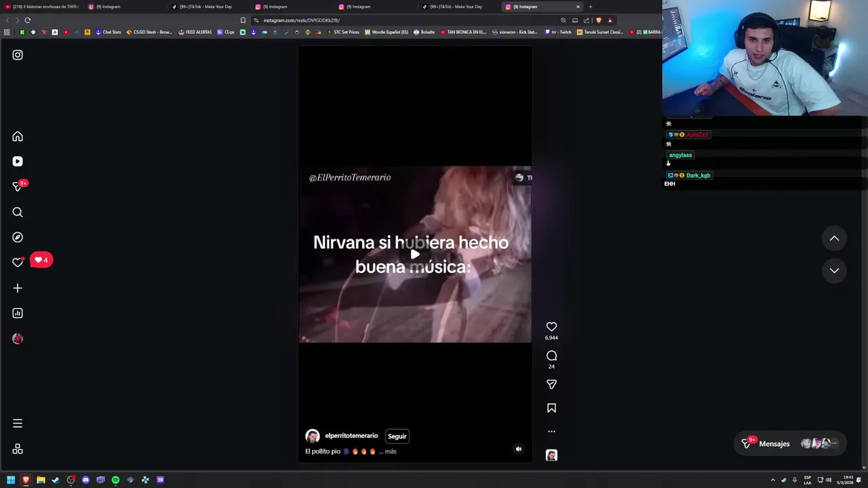Open Discord from the taskbar
The width and height of the screenshot is (868, 488).
tap(85, 480)
